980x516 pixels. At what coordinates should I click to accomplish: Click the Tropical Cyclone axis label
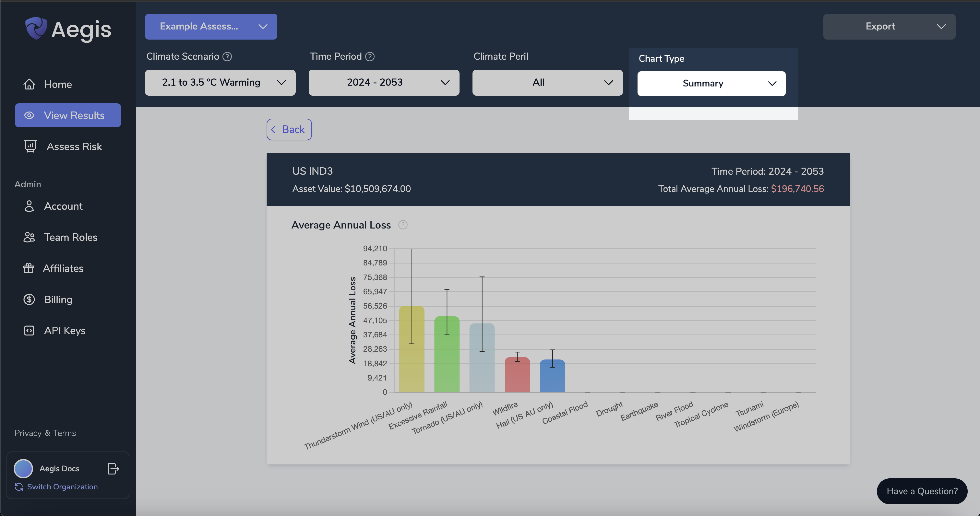point(701,415)
